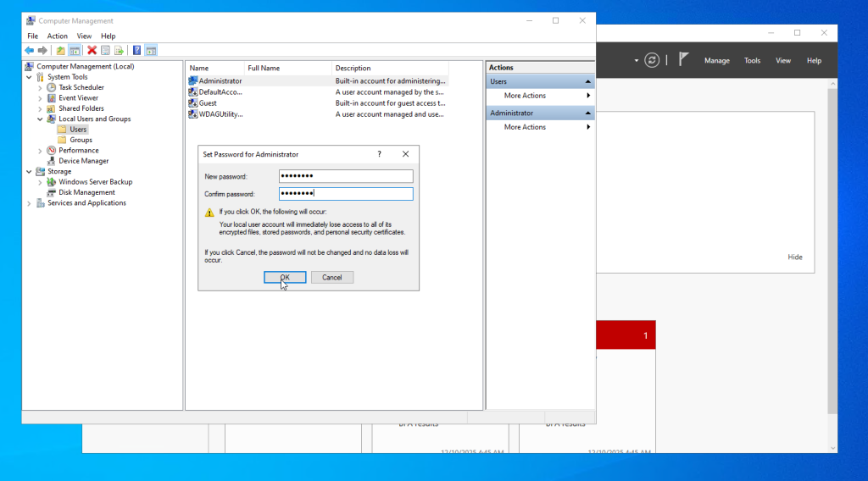Sort by the Full Name column header
Image resolution: width=868 pixels, height=481 pixels.
[287, 68]
